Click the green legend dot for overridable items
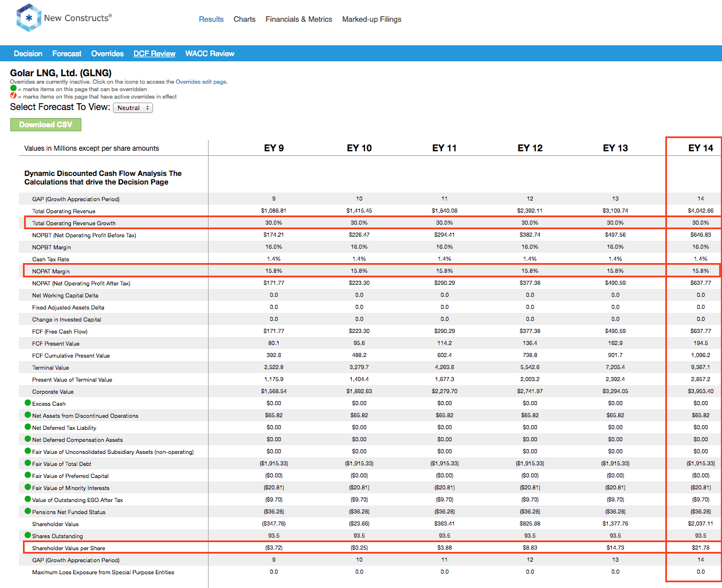Image resolution: width=722 pixels, height=588 pixels. 14,89
